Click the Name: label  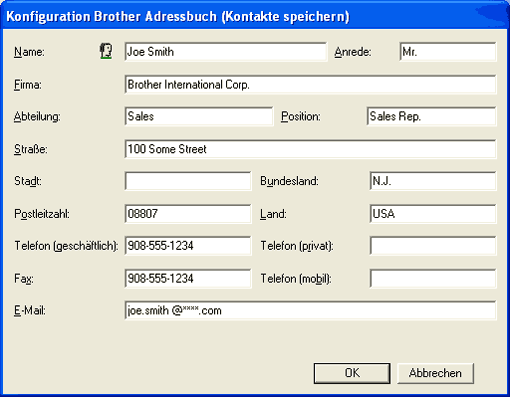click(29, 52)
